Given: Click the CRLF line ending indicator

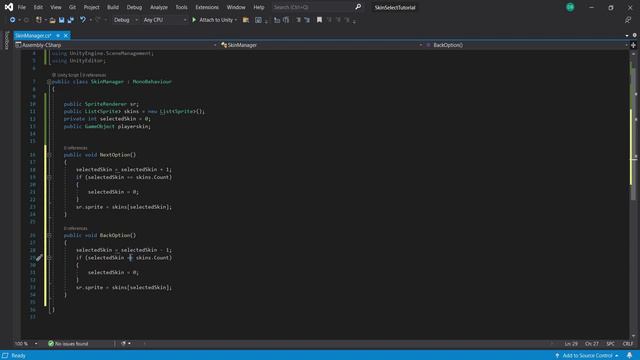Looking at the screenshot, I should click(x=628, y=344).
